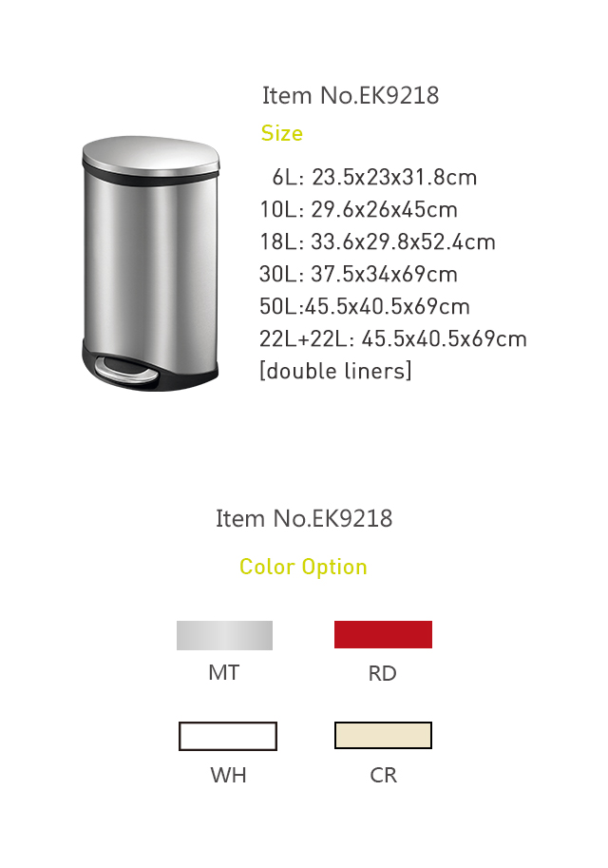608x868 pixels.
Task: Select the WH white color swatch
Action: [x=228, y=736]
